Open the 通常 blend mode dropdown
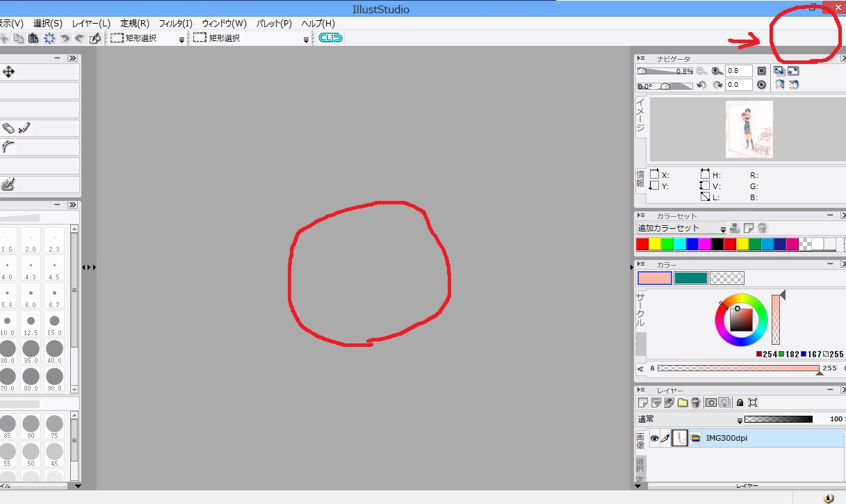846x504 pixels. pyautogui.click(x=740, y=420)
